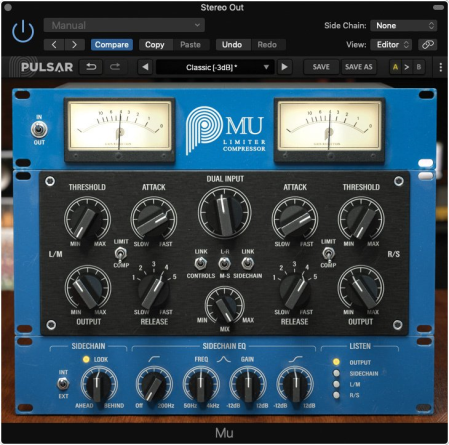Select OUTPUT in Listen section
The image size is (449, 445).
point(336,362)
